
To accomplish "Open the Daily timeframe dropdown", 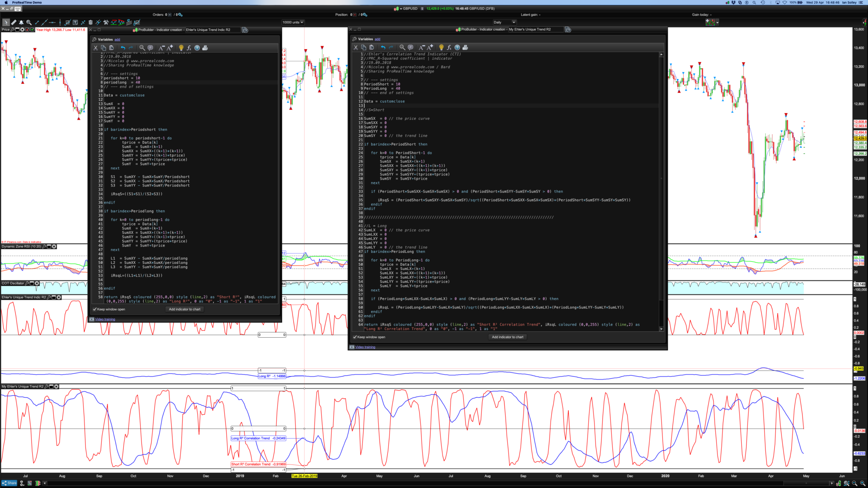I will 514,22.
